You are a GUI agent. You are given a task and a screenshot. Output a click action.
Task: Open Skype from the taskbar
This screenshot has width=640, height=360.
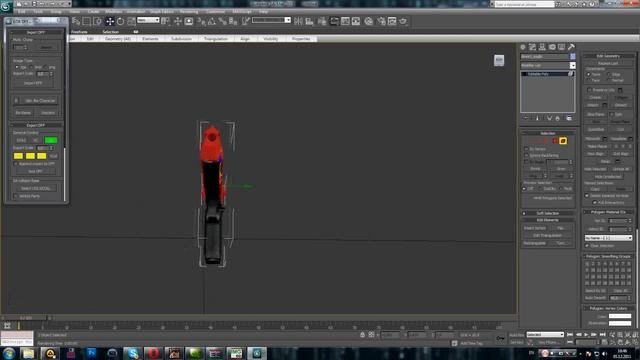point(133,353)
